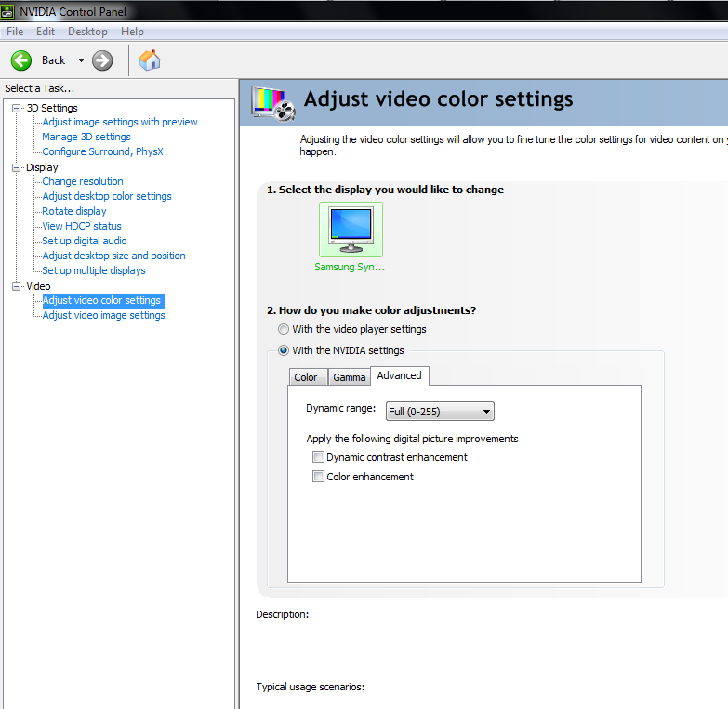Open the Dynamic range dropdown

click(x=440, y=412)
